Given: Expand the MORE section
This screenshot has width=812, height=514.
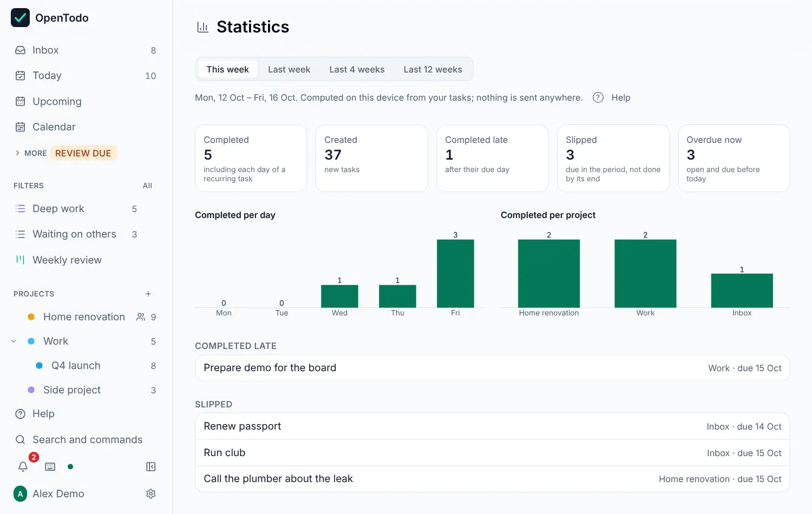Looking at the screenshot, I should (x=30, y=153).
